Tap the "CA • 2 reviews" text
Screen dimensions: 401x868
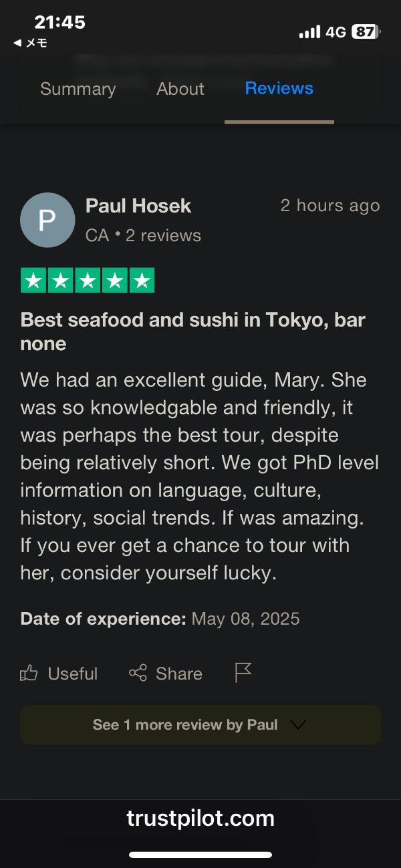tap(143, 235)
